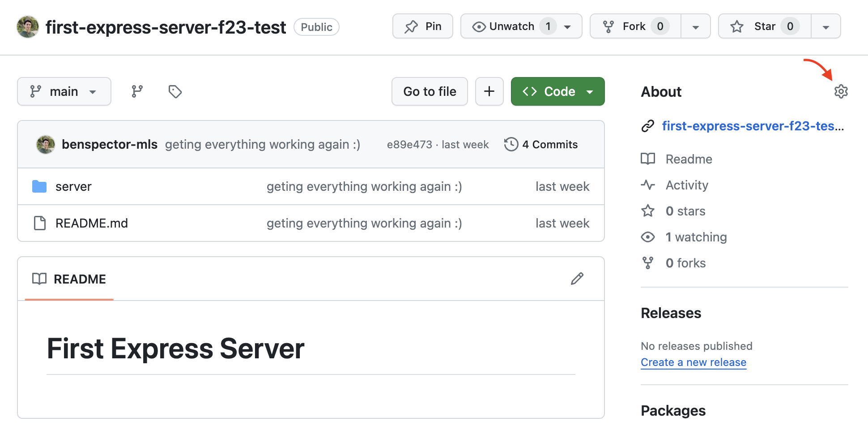The height and width of the screenshot is (430, 868).
Task: Open the Star lists dropdown arrow
Action: click(x=825, y=27)
